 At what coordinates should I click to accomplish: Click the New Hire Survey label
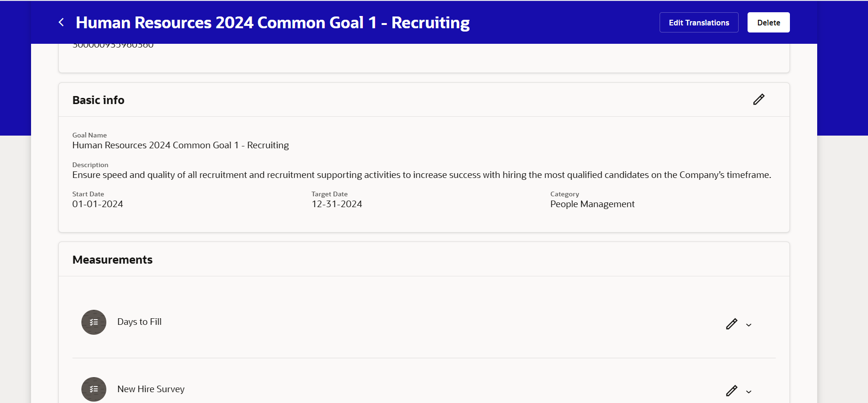151,389
